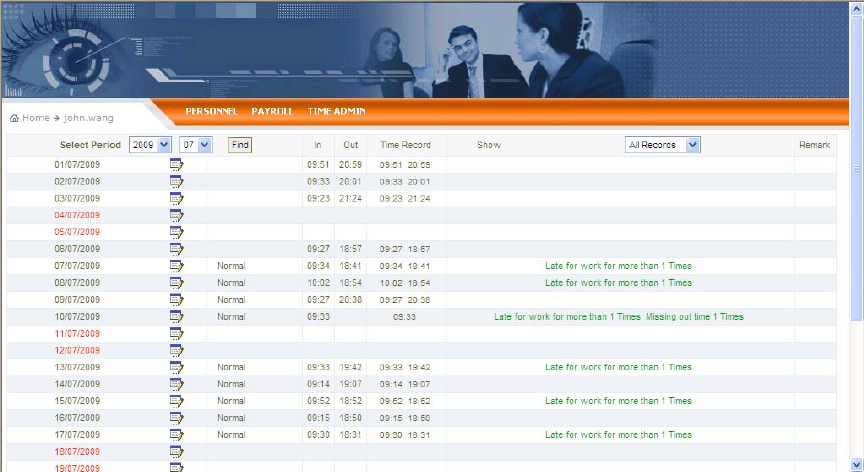Image resolution: width=864 pixels, height=472 pixels.
Task: Click Select Period label
Action: 90,145
